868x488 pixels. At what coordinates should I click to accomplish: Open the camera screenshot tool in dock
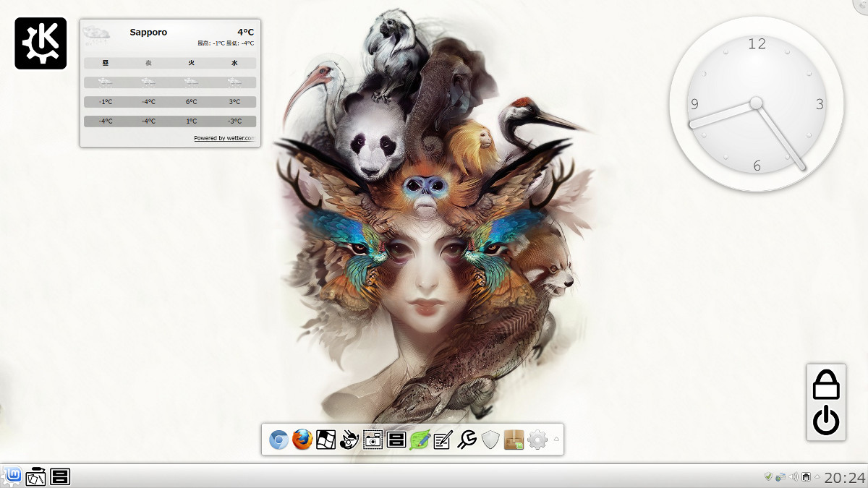coord(373,440)
